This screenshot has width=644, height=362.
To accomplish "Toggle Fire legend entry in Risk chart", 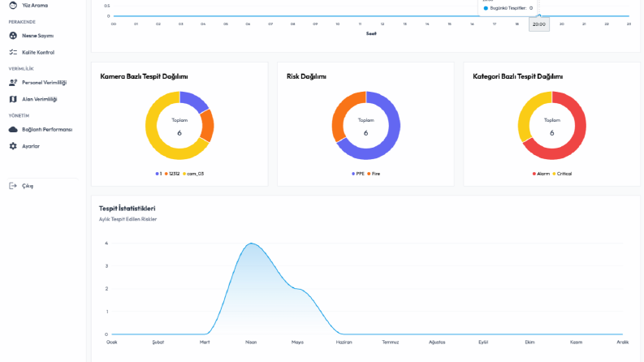I will pos(374,174).
